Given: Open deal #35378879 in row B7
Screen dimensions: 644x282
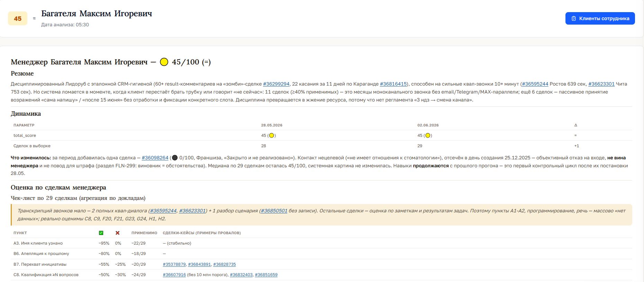Looking at the screenshot, I should pyautogui.click(x=174, y=264).
